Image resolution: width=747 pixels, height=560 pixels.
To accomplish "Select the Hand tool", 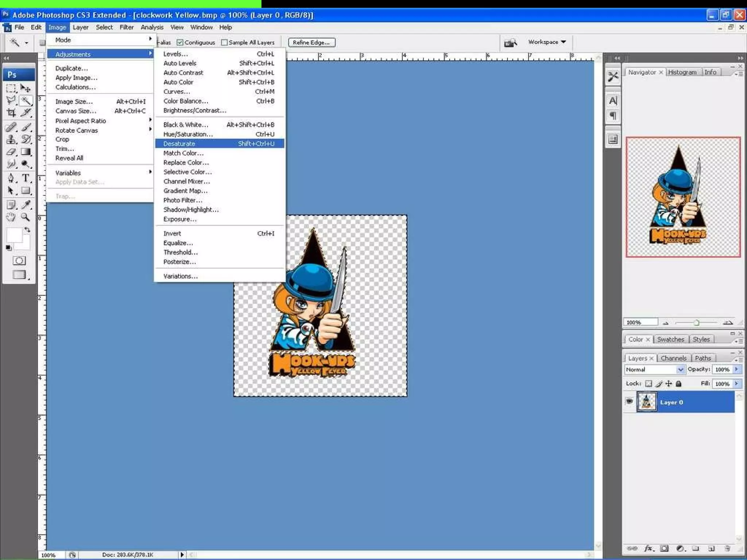I will click(x=11, y=217).
